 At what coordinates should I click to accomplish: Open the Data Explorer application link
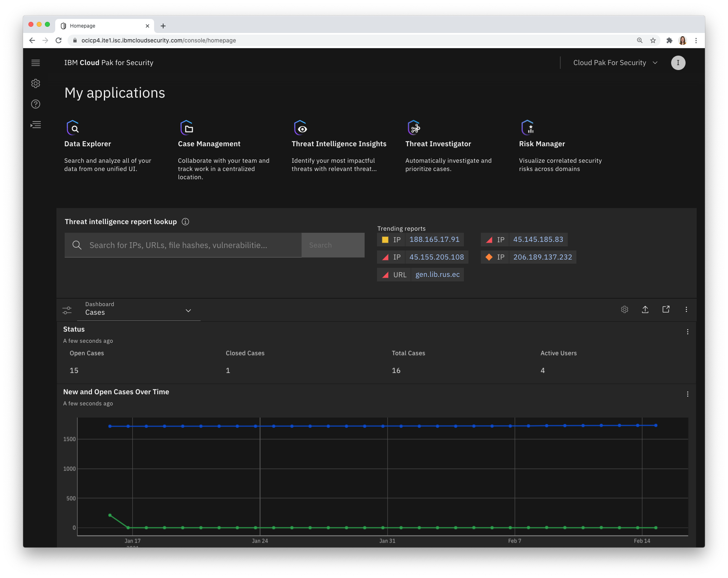88,144
